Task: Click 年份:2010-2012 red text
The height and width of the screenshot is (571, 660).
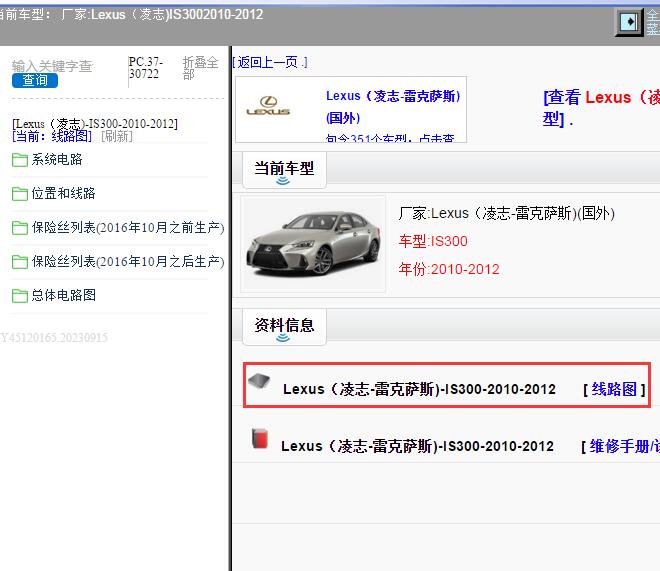Action: pos(449,269)
